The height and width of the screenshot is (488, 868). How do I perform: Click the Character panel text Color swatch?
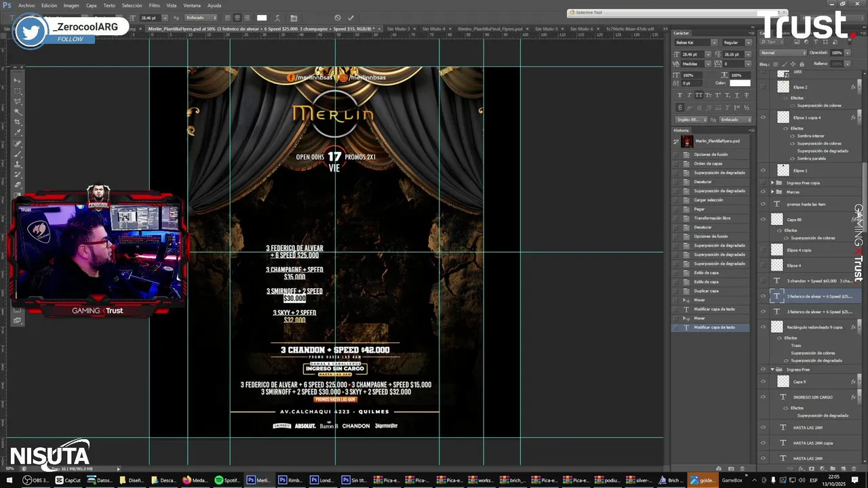pyautogui.click(x=741, y=83)
